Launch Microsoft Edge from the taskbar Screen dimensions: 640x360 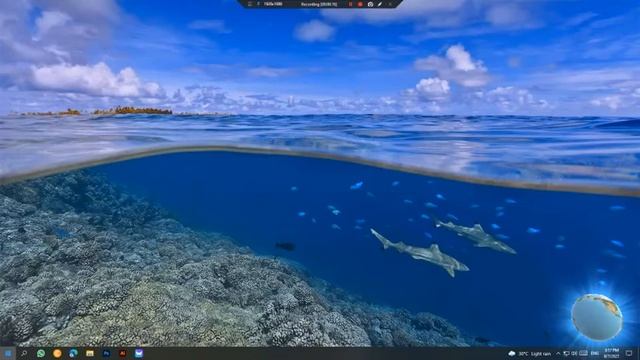(73, 353)
